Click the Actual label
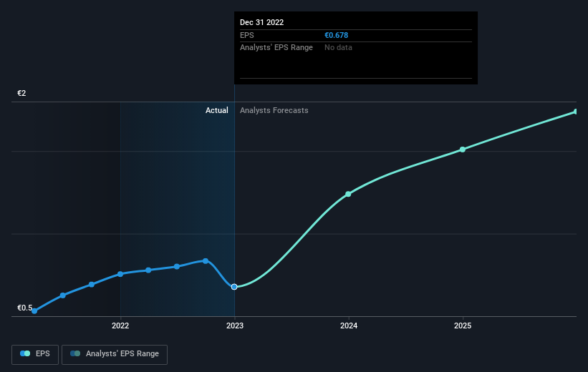The image size is (588, 372). coord(217,110)
